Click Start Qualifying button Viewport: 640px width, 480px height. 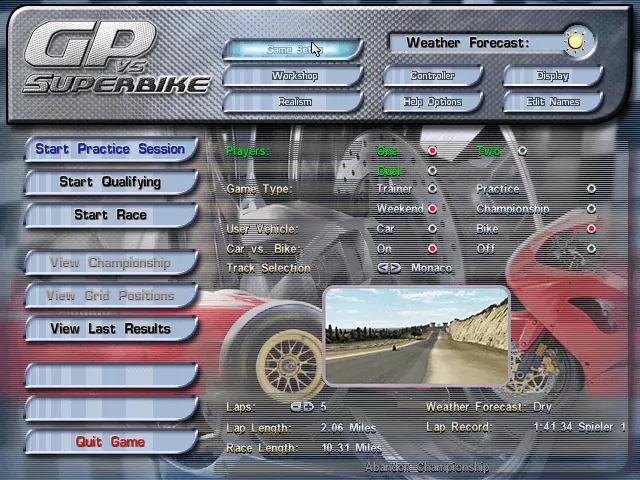(111, 182)
